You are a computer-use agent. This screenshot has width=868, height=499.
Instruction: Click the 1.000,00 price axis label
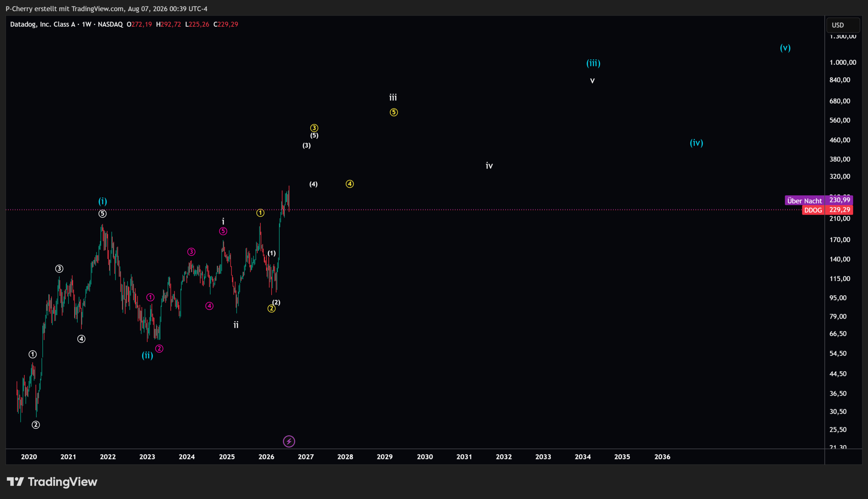[843, 62]
